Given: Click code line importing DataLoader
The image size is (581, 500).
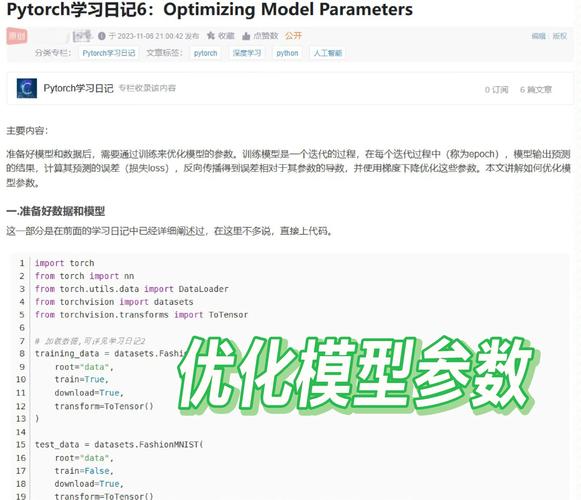Looking at the screenshot, I should click(x=132, y=289).
